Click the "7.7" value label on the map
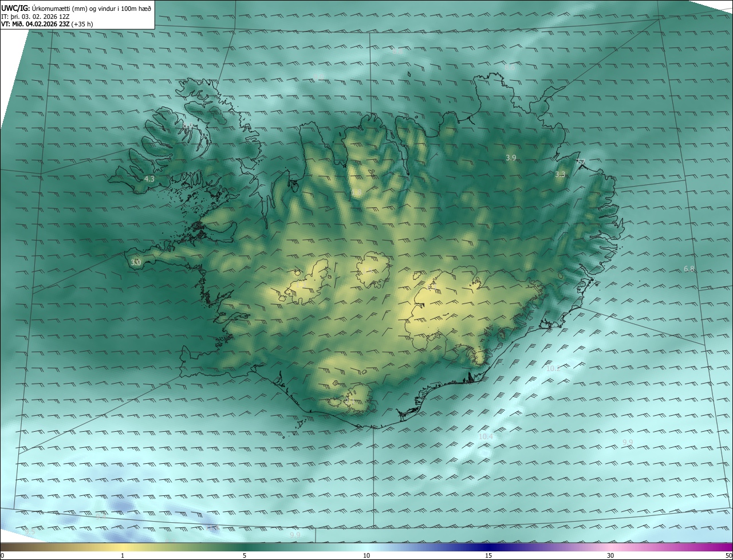The height and width of the screenshot is (560, 733). click(580, 162)
